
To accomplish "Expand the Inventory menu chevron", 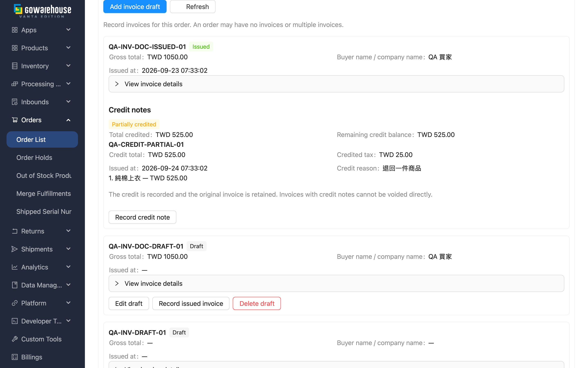I will click(x=68, y=66).
